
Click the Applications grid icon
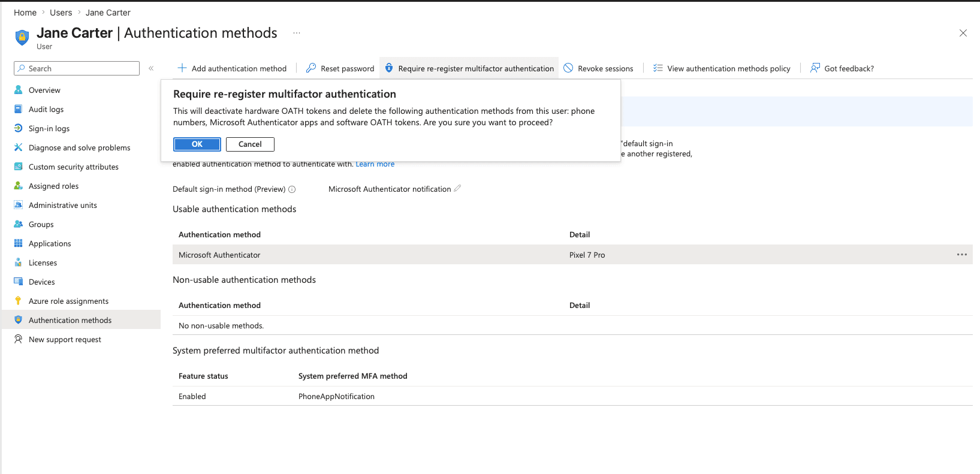(x=19, y=243)
